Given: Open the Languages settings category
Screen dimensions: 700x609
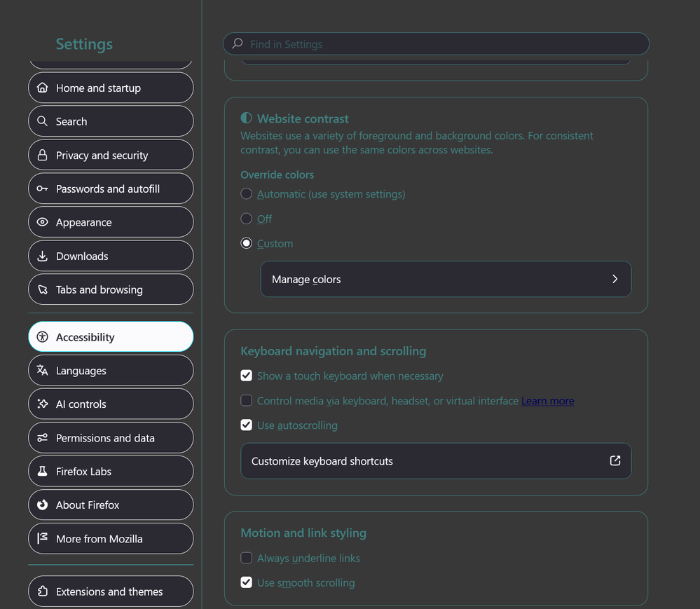Looking at the screenshot, I should click(111, 370).
